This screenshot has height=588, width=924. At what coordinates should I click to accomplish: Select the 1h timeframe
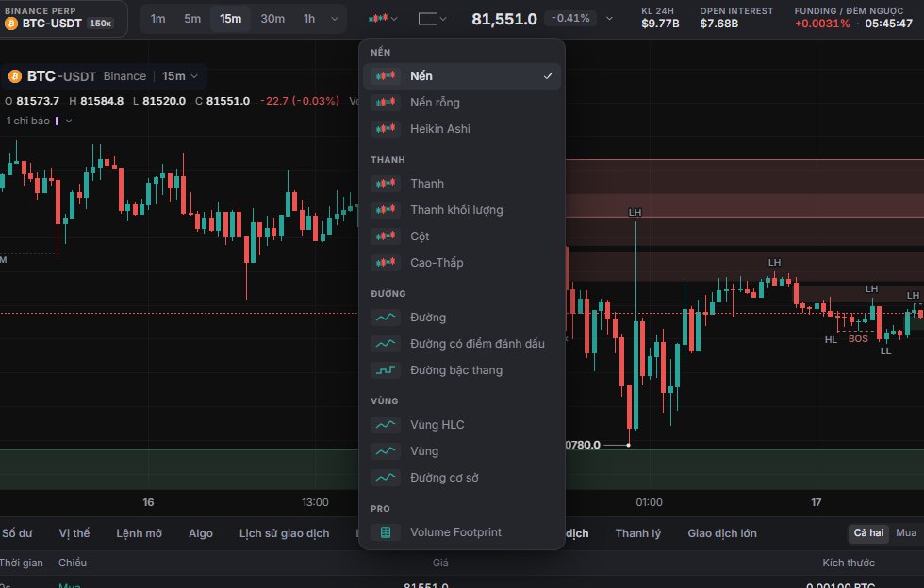[x=309, y=19]
